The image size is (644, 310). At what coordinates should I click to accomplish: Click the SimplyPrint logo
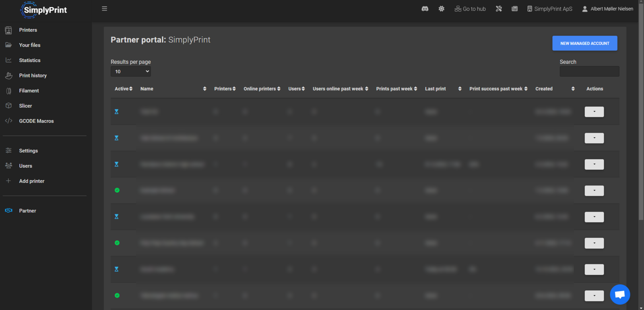(x=44, y=10)
